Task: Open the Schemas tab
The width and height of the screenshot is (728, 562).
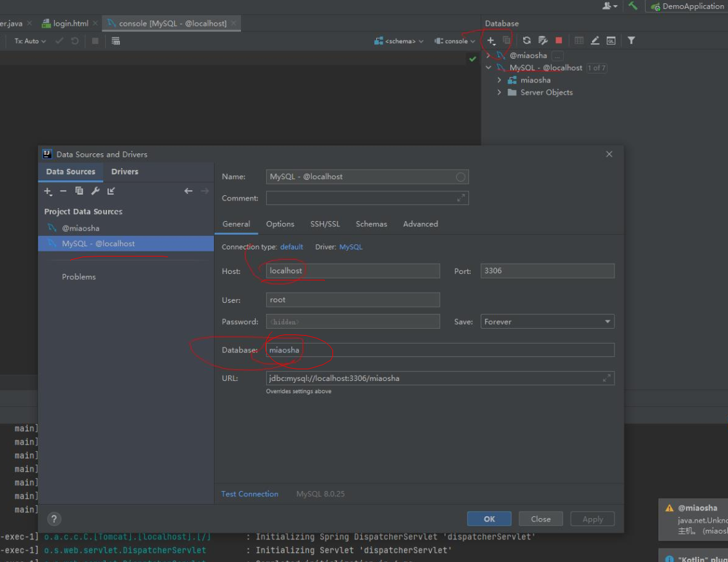Action: click(371, 224)
